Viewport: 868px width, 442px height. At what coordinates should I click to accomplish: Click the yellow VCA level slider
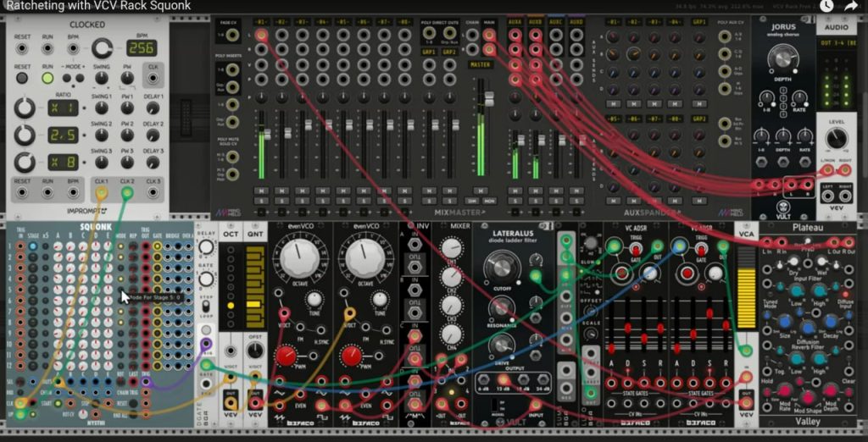pos(746,286)
